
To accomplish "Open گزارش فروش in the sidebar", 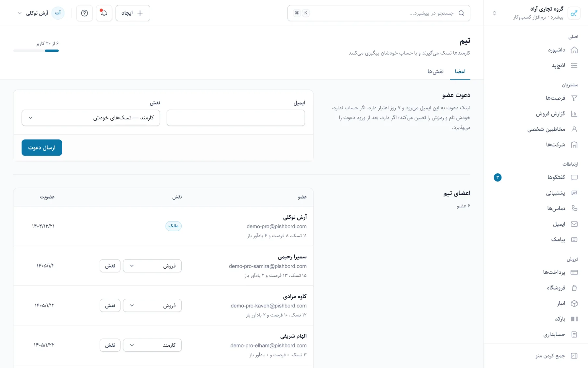I will coord(550,114).
